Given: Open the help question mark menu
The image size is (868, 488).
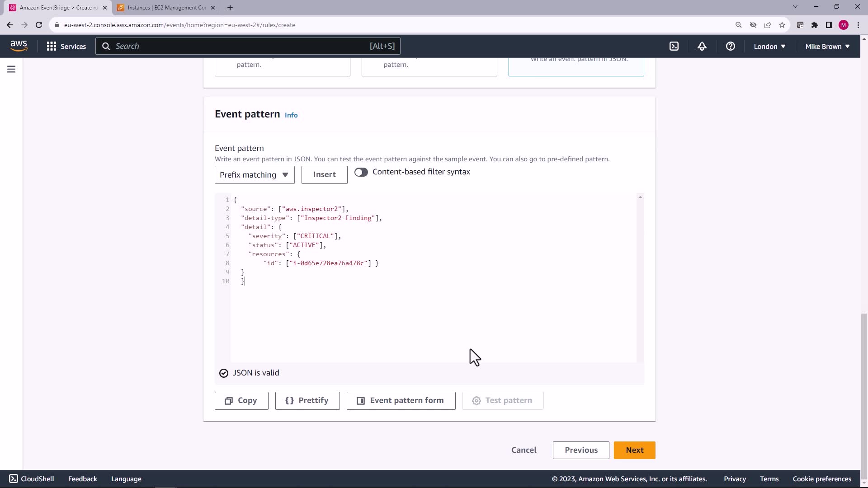Looking at the screenshot, I should (730, 46).
